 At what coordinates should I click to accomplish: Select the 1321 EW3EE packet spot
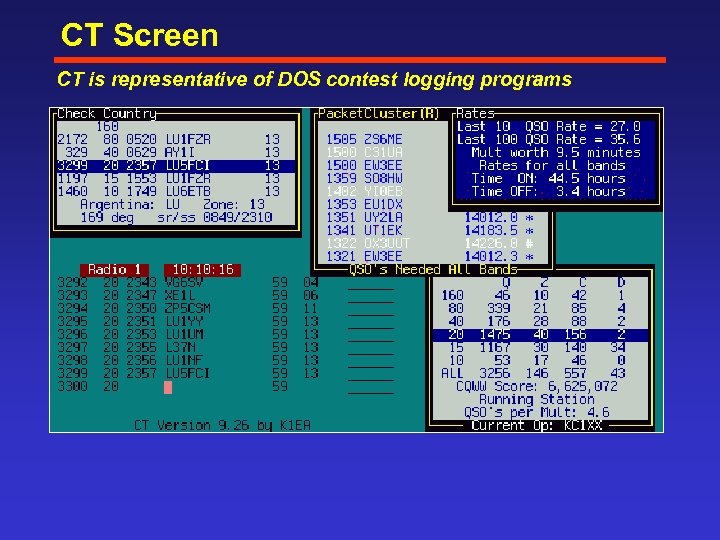tap(430, 256)
